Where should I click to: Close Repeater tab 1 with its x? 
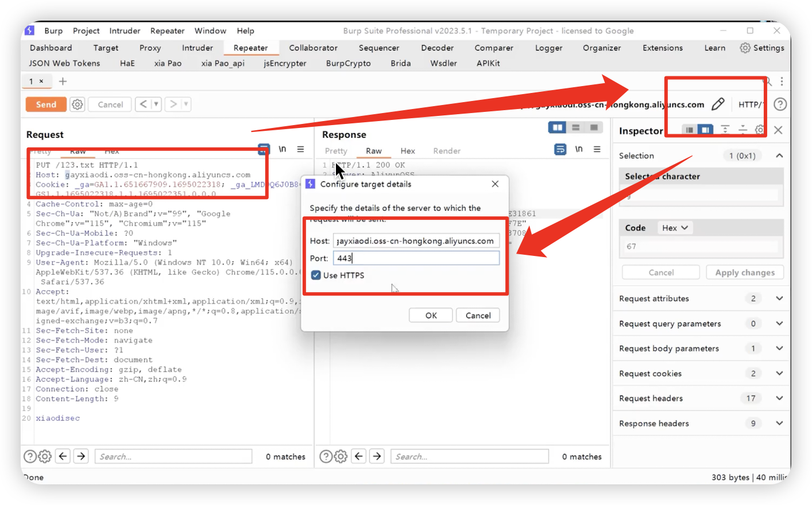41,81
